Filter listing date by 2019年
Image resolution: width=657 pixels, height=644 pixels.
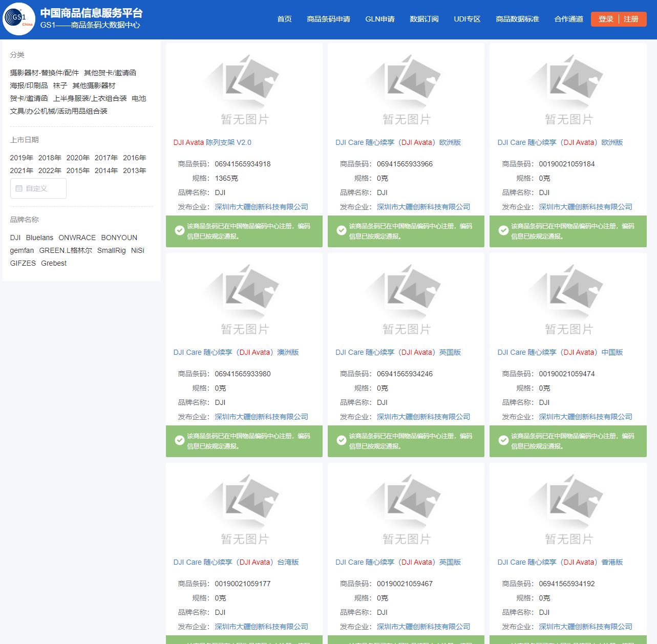pyautogui.click(x=22, y=158)
